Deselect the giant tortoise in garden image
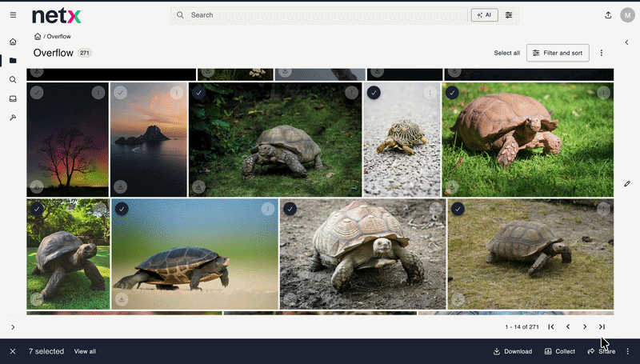Screen dimensions: 640x364 tap(37, 209)
